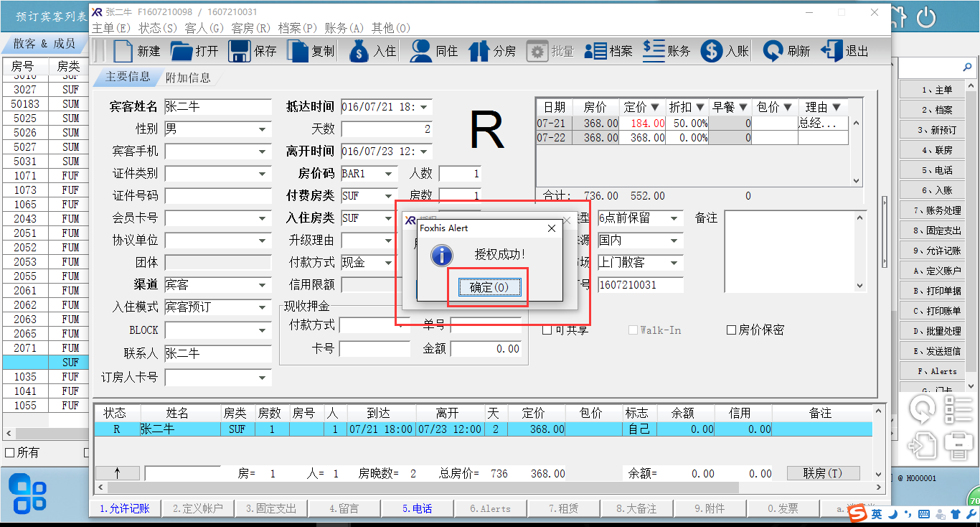Image resolution: width=980 pixels, height=527 pixels.
Task: Switch to the 附加信息 tab
Action: (x=188, y=78)
